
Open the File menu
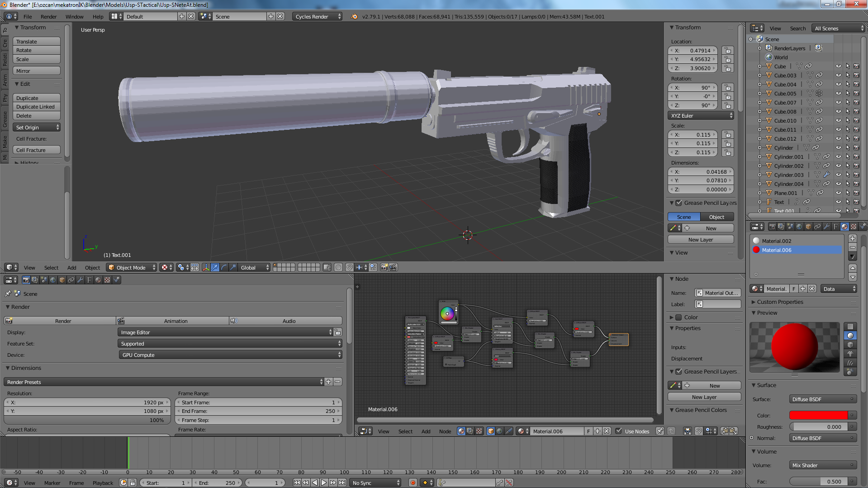pos(28,17)
